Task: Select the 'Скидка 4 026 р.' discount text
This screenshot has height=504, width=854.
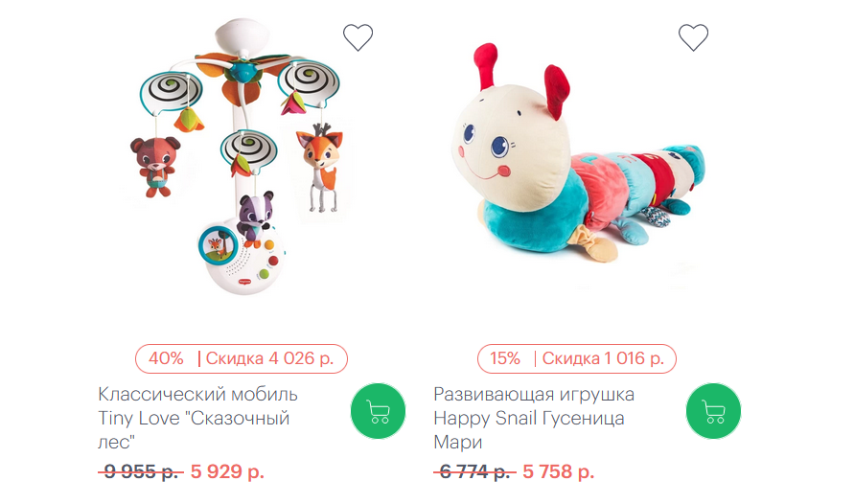Action: click(x=269, y=358)
